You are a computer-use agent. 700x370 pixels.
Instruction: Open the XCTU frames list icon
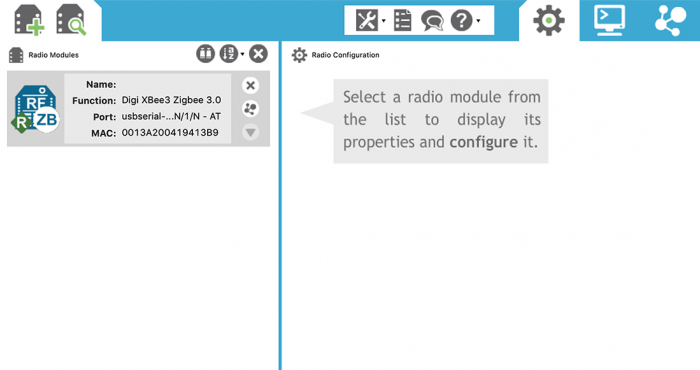click(x=402, y=21)
